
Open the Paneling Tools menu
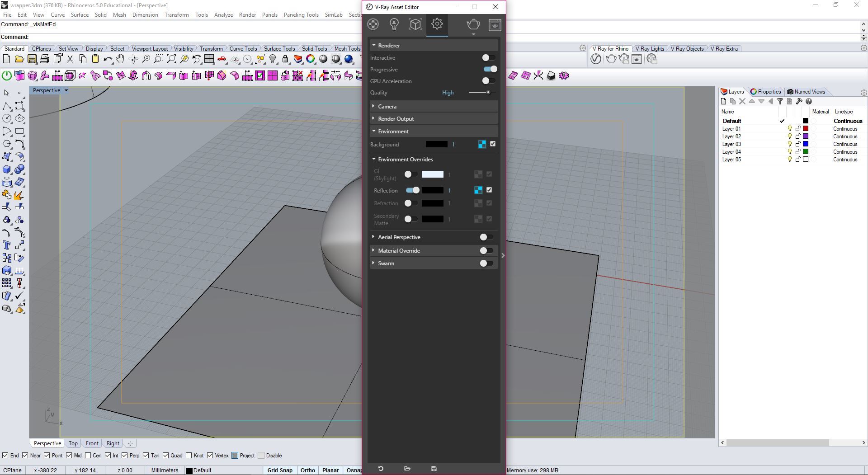pos(301,15)
